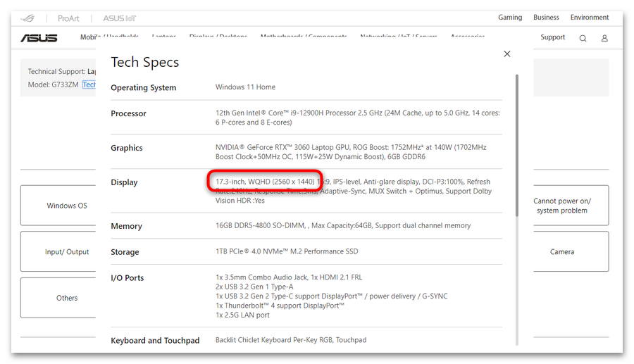Click the Tech Specs link beside model
The width and height of the screenshot is (634, 364).
pyautogui.click(x=89, y=84)
